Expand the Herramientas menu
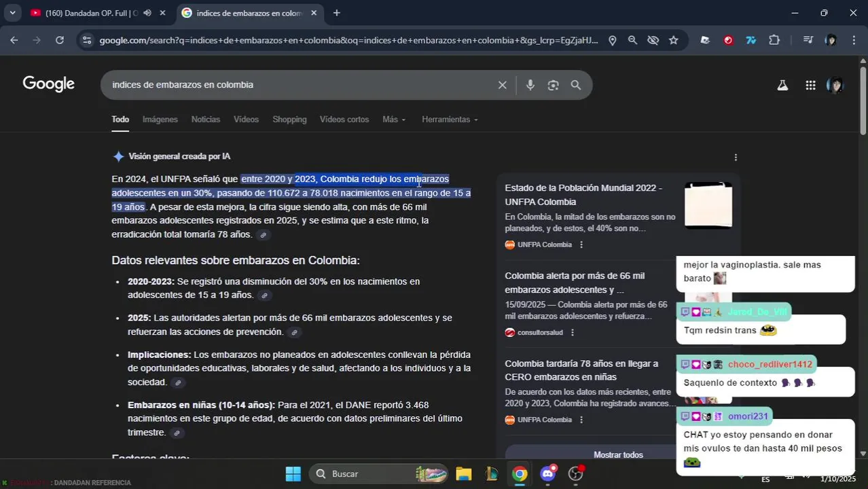The image size is (868, 489). 450,120
